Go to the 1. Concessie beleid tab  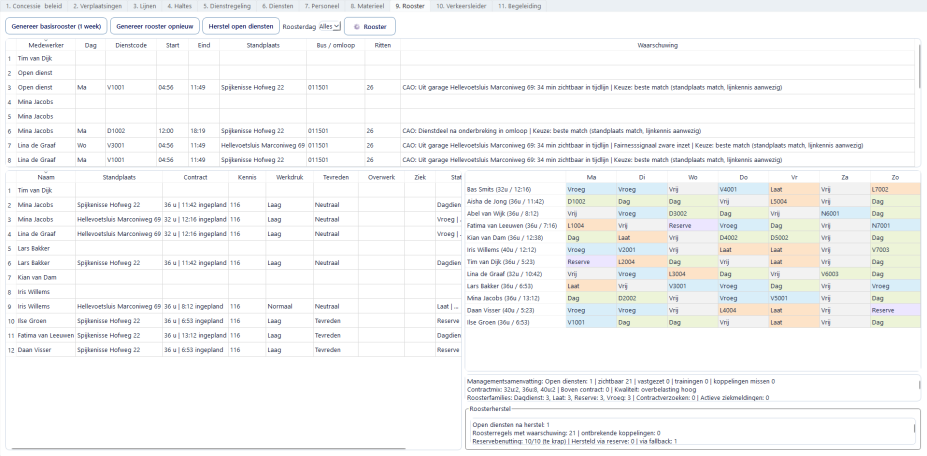click(x=33, y=6)
